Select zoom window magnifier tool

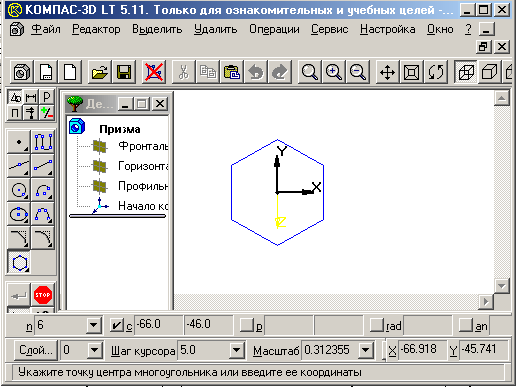[309, 72]
